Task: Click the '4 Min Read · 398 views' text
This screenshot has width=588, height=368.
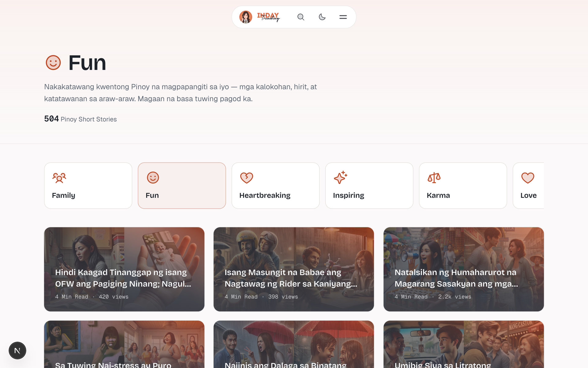Action: (x=261, y=297)
